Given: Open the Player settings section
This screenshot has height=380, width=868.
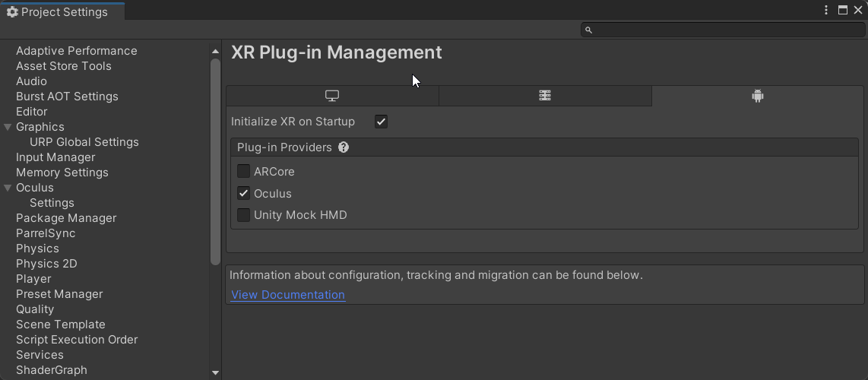Looking at the screenshot, I should pyautogui.click(x=33, y=279).
